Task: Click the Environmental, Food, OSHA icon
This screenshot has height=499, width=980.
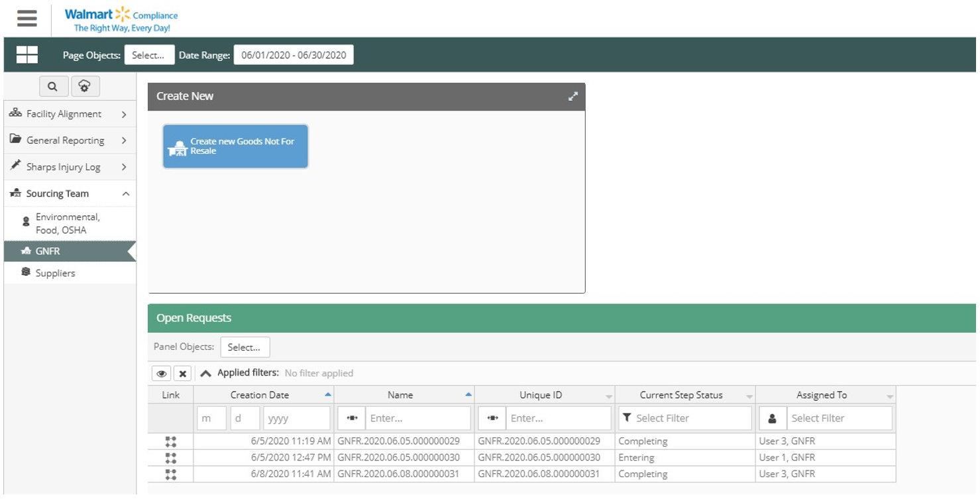Action: click(26, 222)
